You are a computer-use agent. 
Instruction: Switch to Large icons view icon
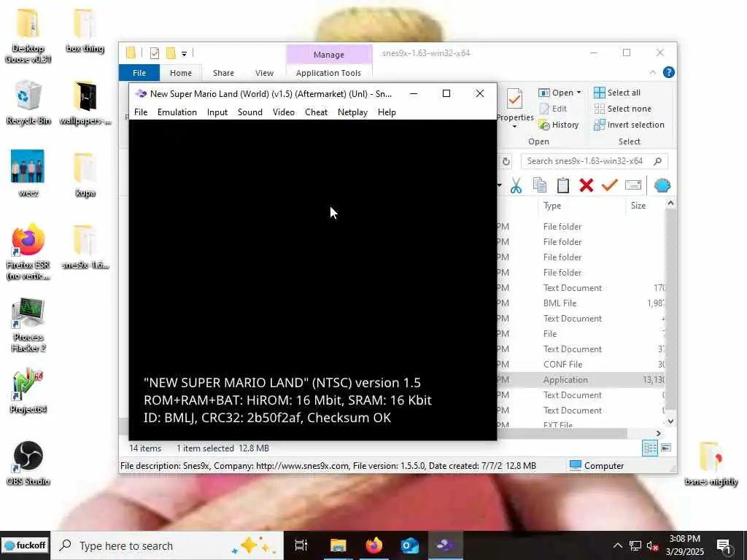coord(666,448)
